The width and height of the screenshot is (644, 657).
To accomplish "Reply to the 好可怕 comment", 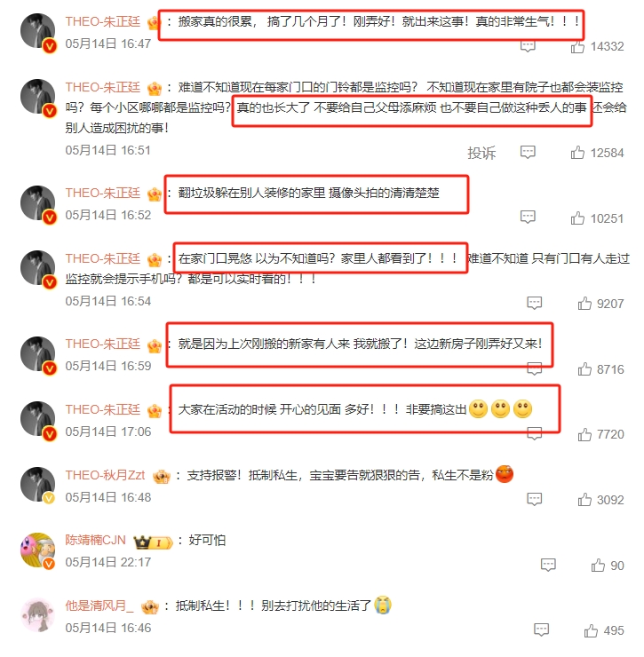I will (x=548, y=565).
